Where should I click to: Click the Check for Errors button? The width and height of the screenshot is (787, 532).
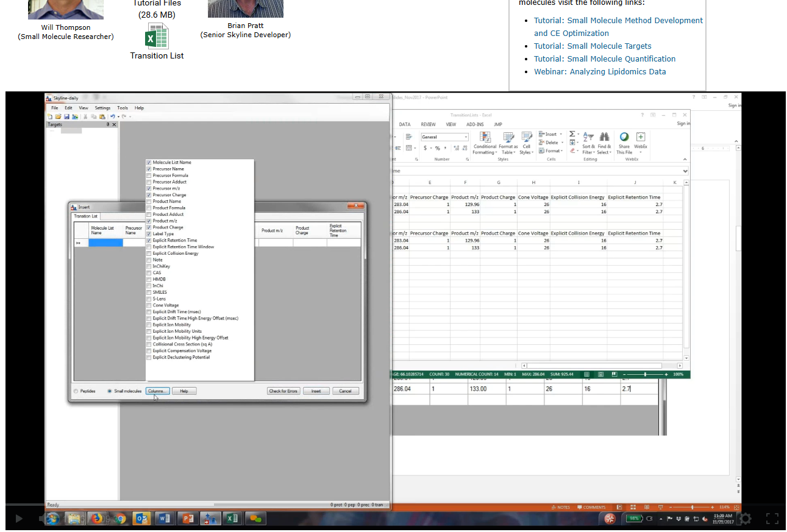tap(283, 391)
